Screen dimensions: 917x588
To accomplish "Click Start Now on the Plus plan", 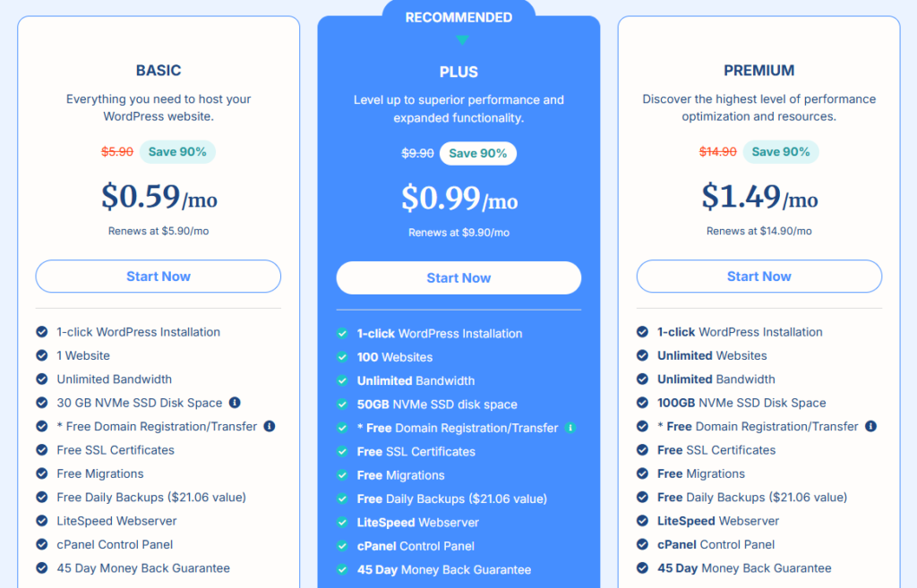I will click(x=458, y=277).
